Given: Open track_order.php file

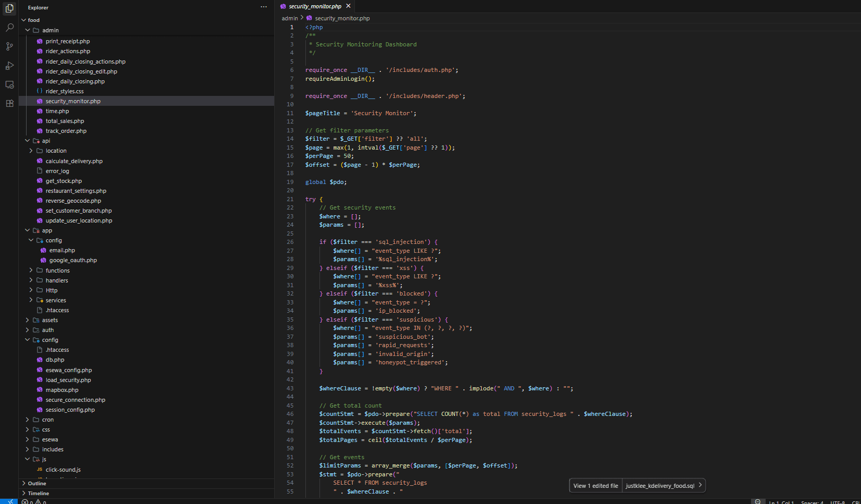Looking at the screenshot, I should point(66,131).
